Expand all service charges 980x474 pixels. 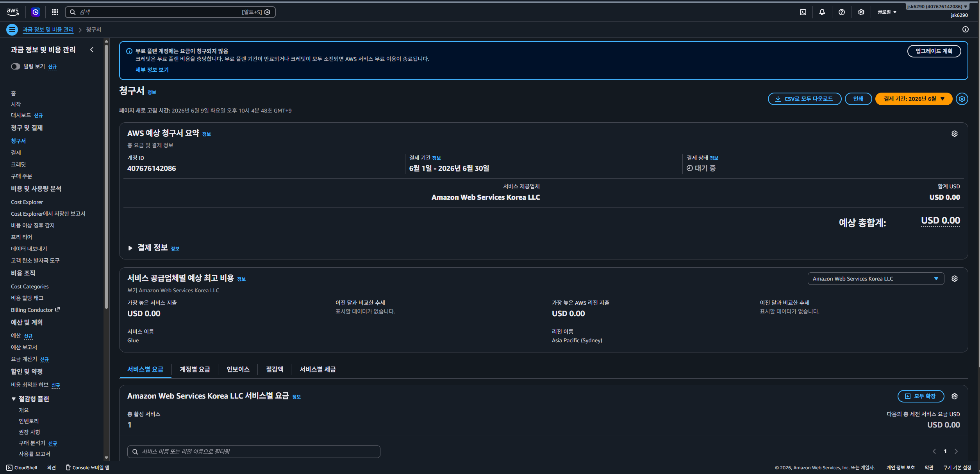pos(921,396)
